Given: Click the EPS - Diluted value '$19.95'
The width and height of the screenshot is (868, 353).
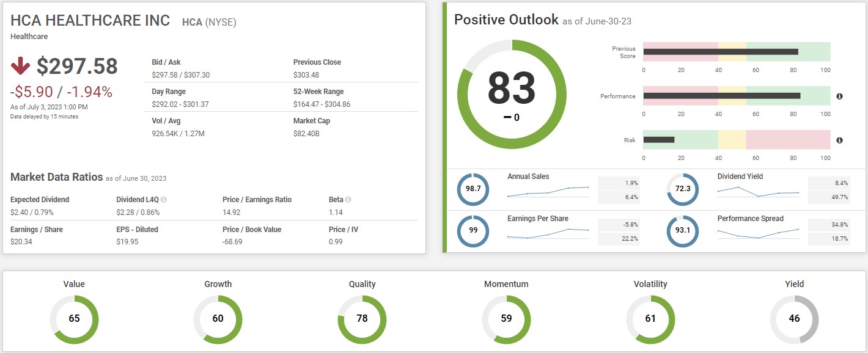Looking at the screenshot, I should pyautogui.click(x=128, y=242).
